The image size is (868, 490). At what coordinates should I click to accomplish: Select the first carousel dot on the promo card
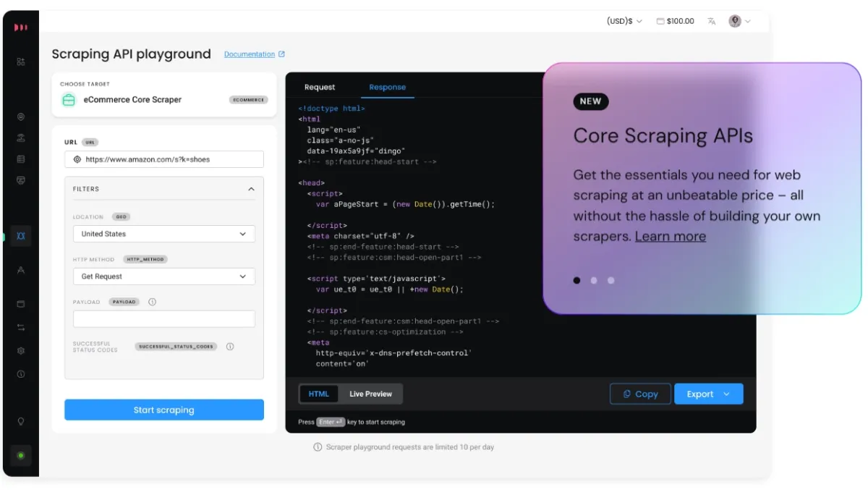pyautogui.click(x=576, y=280)
